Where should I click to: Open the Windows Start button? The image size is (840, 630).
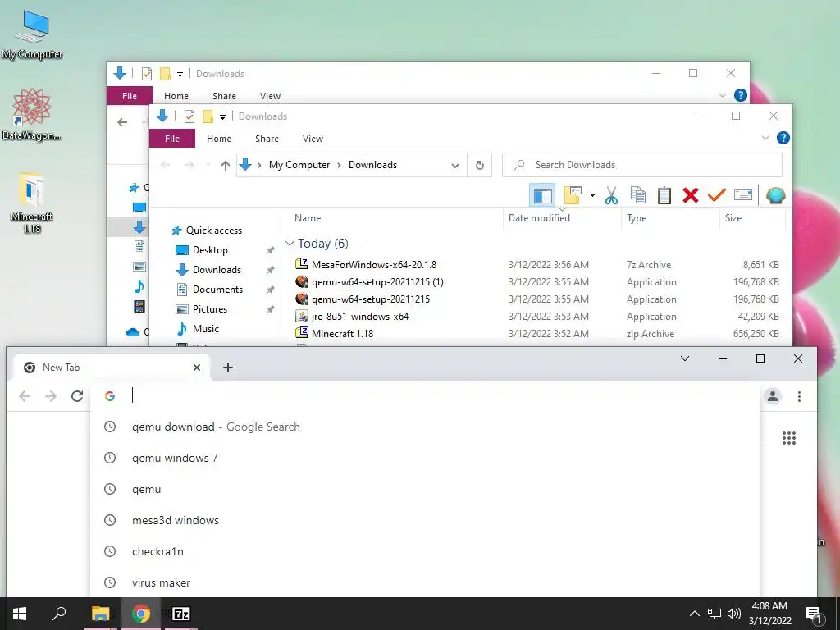20,614
